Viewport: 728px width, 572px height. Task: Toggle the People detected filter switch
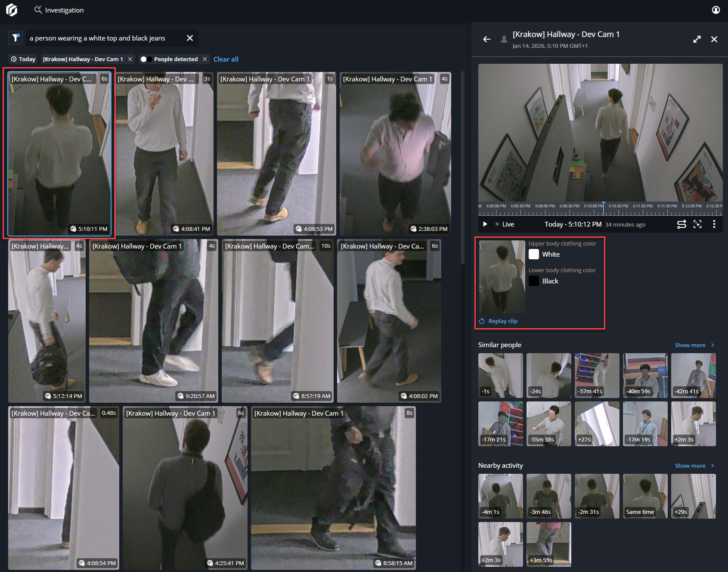click(146, 59)
